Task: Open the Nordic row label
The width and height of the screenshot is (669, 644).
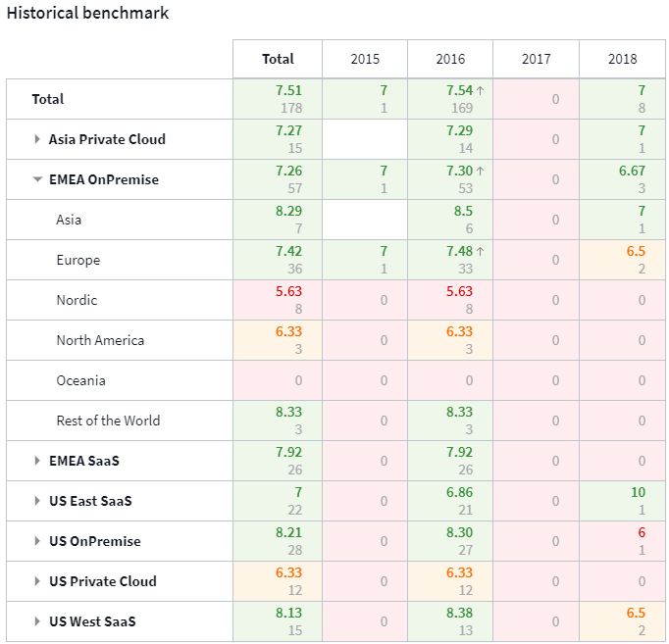Action: 77,300
